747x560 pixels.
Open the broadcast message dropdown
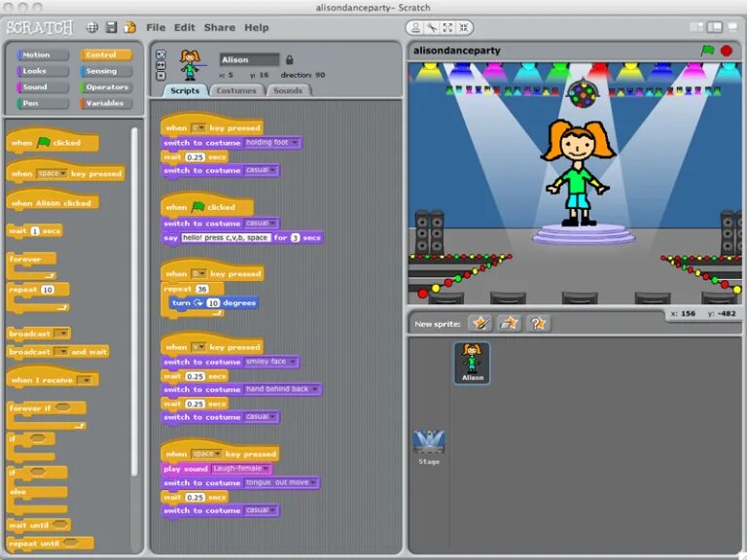(x=62, y=333)
